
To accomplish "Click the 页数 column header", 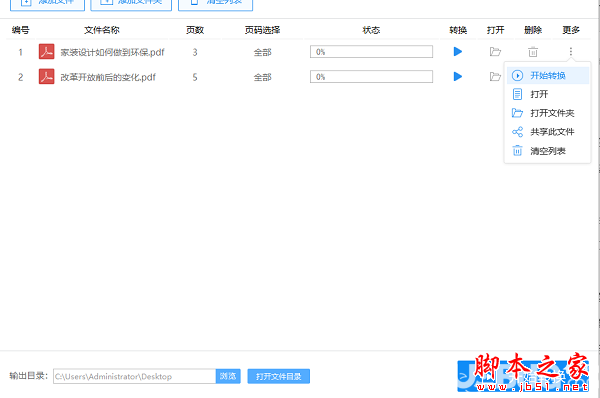I will (x=195, y=30).
